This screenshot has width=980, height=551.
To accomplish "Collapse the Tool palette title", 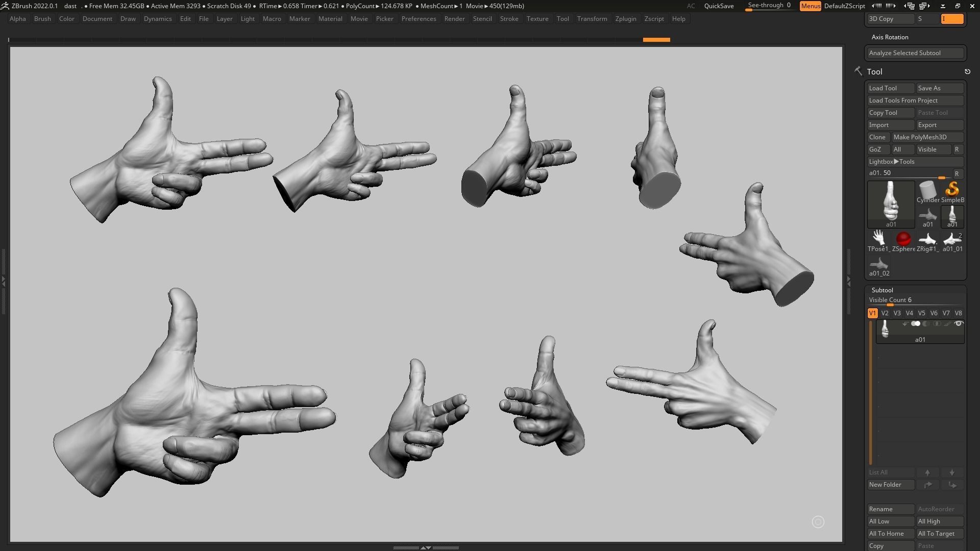I will coord(874,72).
